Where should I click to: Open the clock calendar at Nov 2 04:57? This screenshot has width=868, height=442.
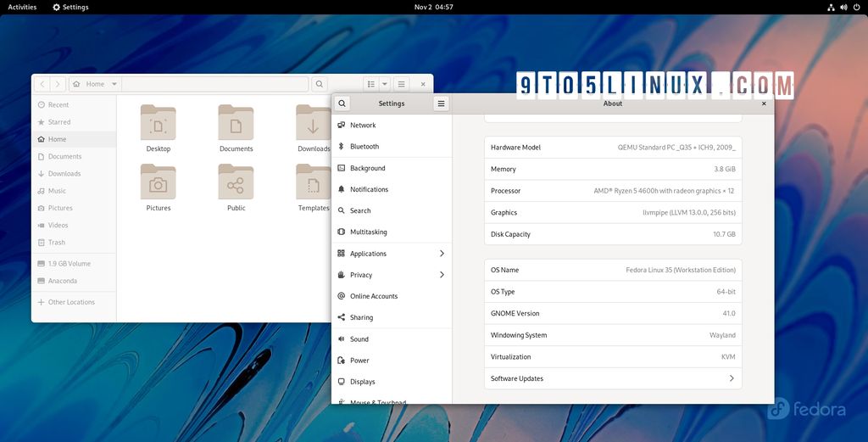pyautogui.click(x=433, y=7)
